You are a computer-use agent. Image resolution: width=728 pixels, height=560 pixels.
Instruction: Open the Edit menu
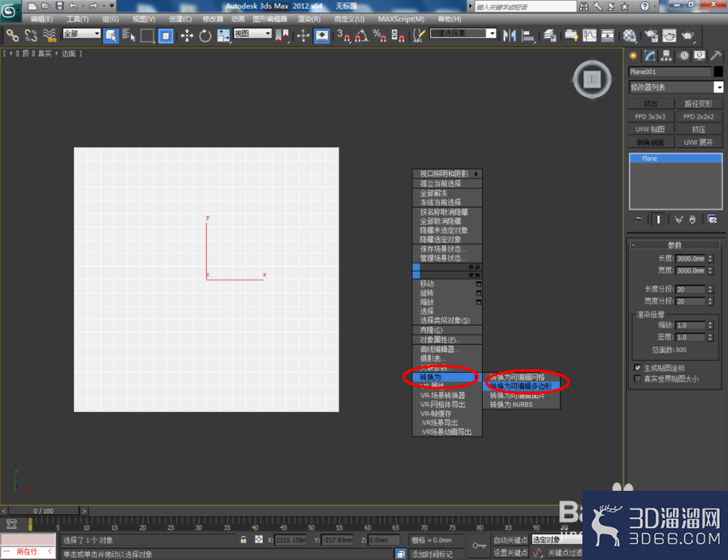[x=41, y=19]
